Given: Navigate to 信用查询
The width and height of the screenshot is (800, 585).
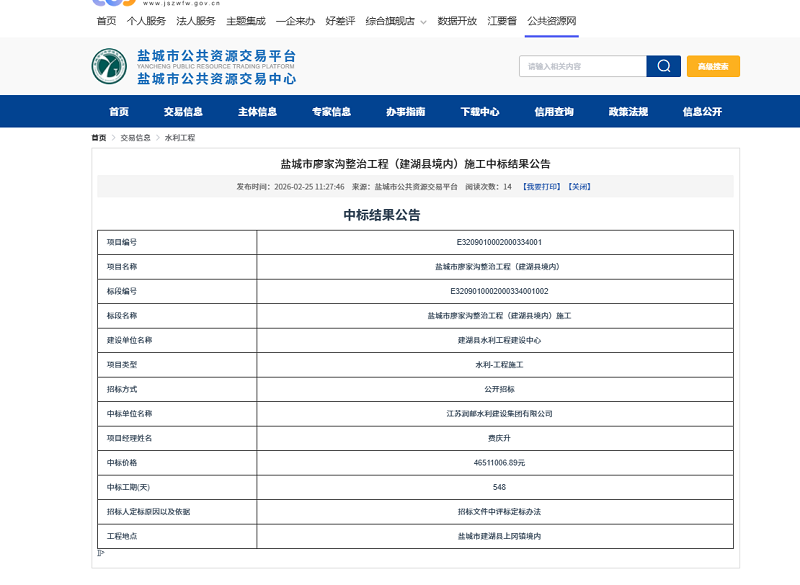Looking at the screenshot, I should point(554,112).
